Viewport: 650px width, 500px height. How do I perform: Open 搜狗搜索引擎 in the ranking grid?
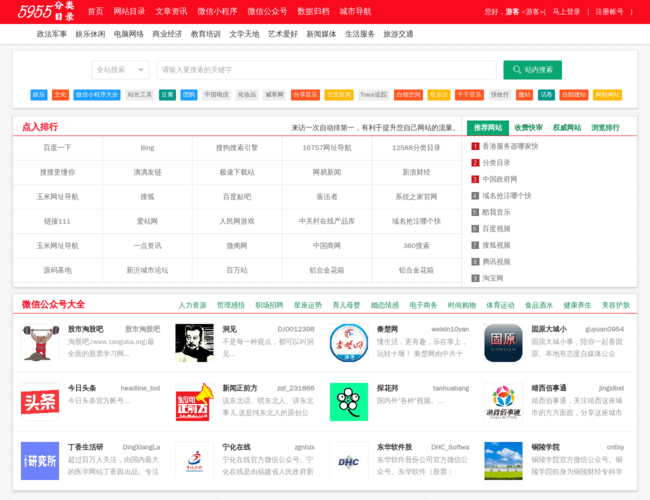tap(237, 148)
